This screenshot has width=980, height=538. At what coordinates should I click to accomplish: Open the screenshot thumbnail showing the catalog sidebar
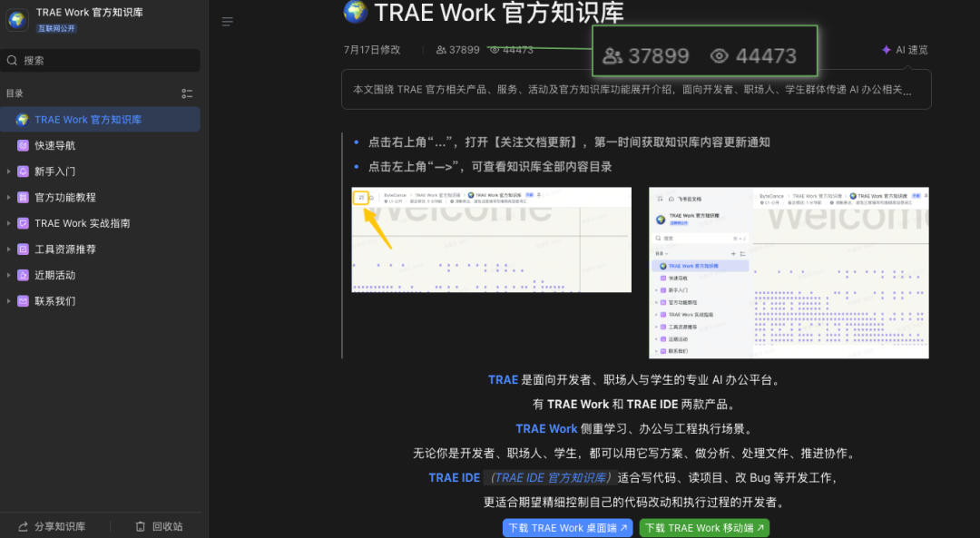coord(789,273)
